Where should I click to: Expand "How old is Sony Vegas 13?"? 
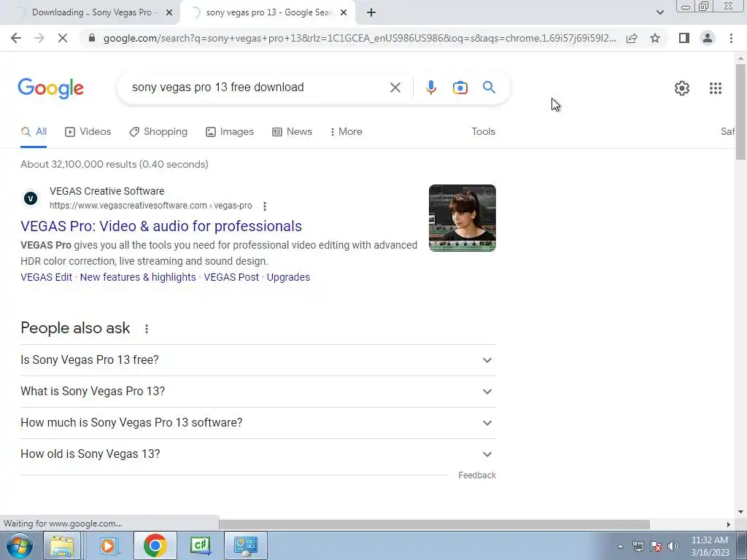258,454
